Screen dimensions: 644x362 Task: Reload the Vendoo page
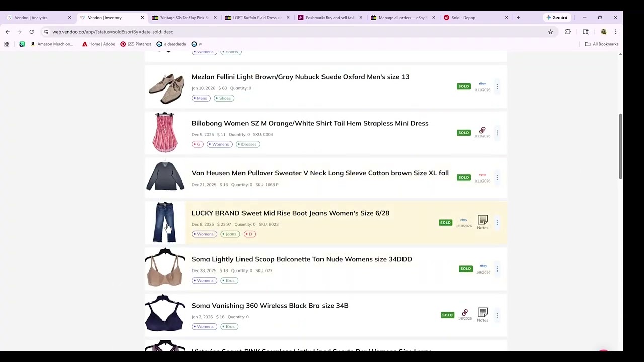tap(31, 32)
